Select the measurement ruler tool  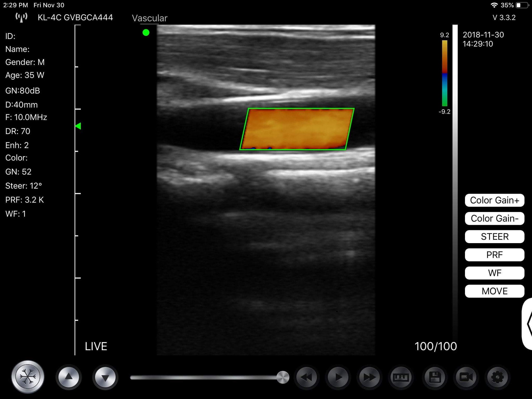pyautogui.click(x=401, y=376)
